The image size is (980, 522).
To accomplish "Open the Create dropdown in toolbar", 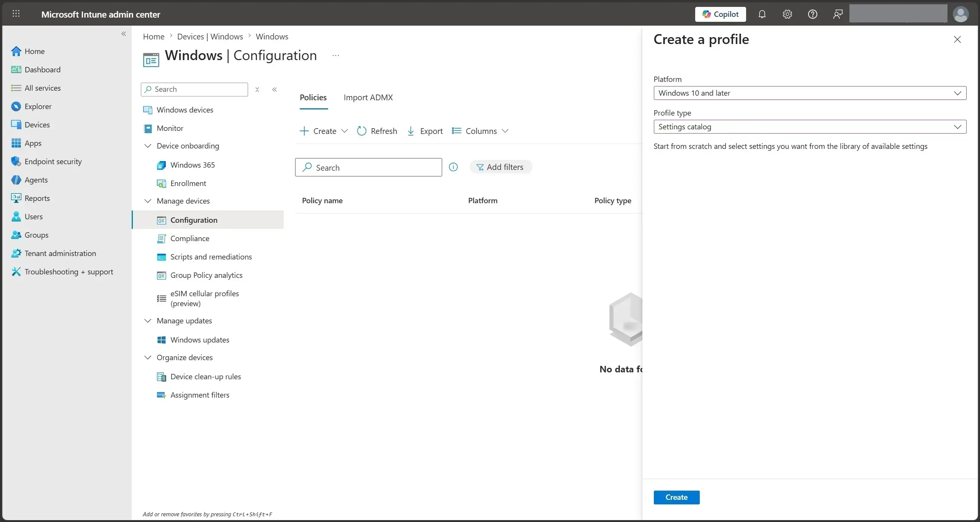I will pyautogui.click(x=323, y=131).
